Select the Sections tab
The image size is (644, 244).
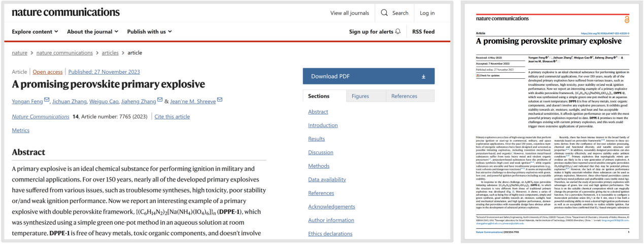click(x=319, y=96)
